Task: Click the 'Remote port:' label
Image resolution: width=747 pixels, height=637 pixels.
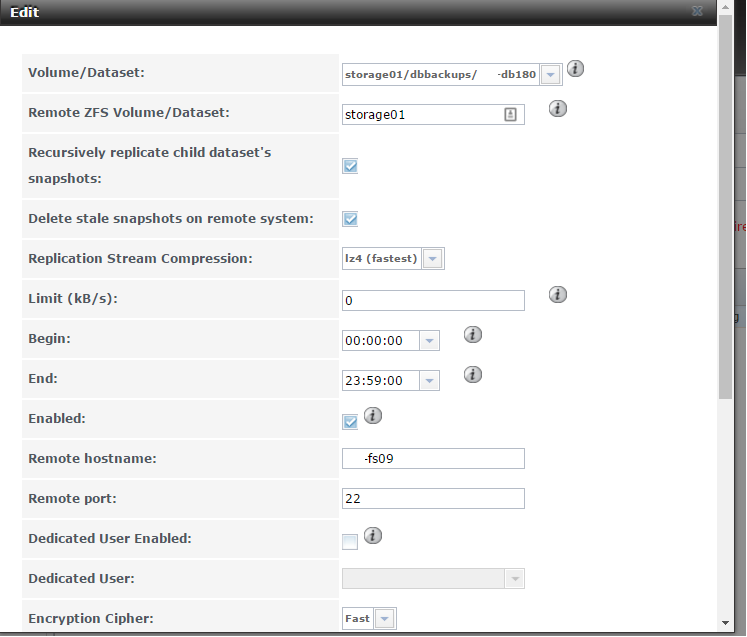Action: click(x=72, y=498)
